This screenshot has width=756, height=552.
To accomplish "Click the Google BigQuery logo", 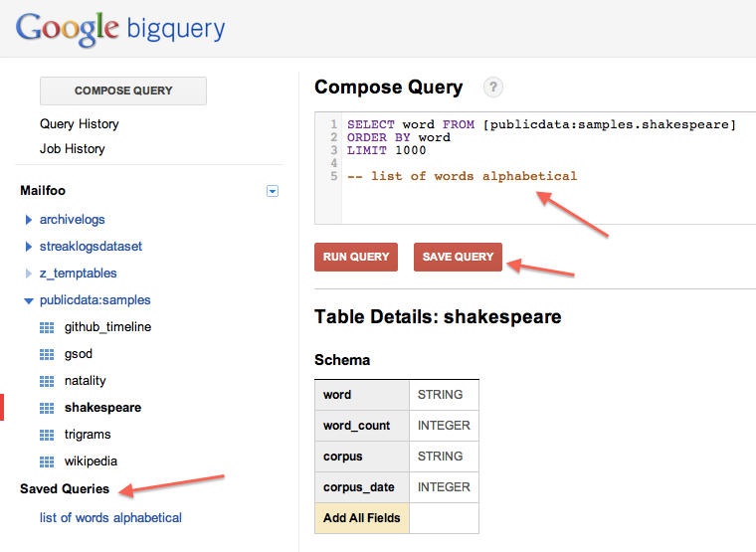I will (120, 28).
